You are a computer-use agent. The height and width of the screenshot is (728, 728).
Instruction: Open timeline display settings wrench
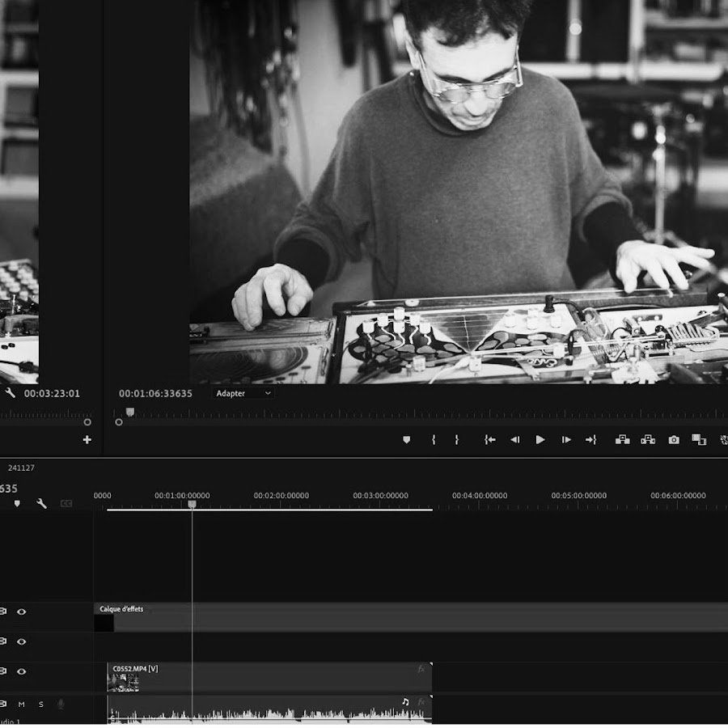click(x=41, y=503)
